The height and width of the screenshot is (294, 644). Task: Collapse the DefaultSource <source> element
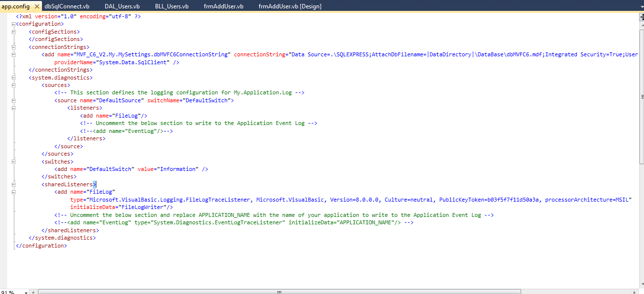pyautogui.click(x=14, y=100)
